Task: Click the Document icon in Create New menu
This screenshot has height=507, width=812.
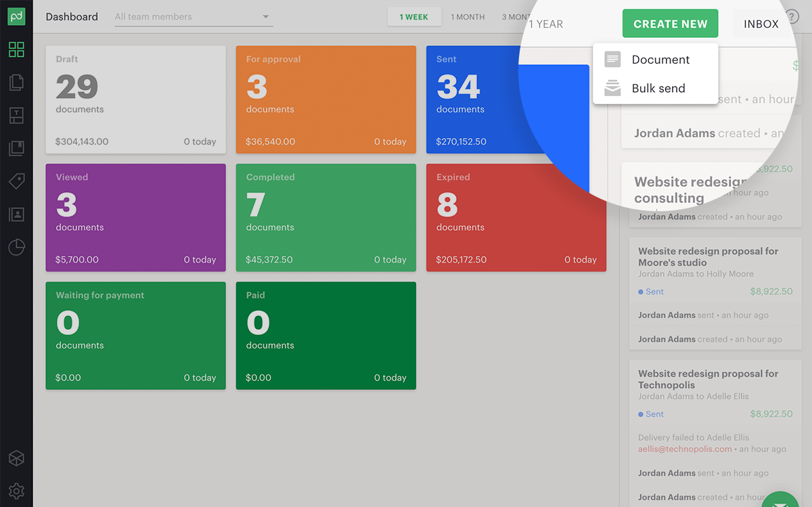Action: point(612,60)
